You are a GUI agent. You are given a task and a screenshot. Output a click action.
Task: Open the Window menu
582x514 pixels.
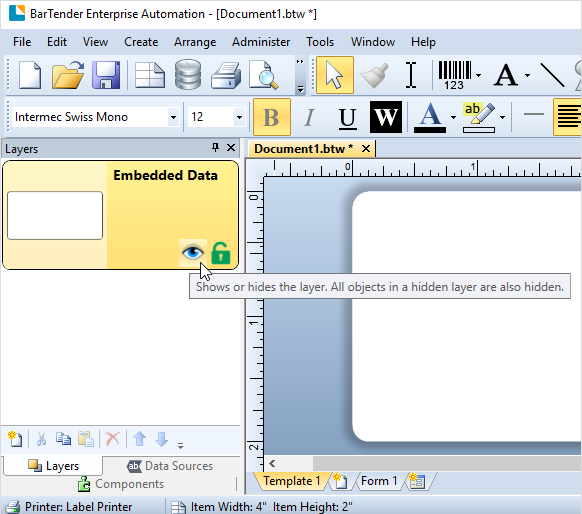[373, 42]
